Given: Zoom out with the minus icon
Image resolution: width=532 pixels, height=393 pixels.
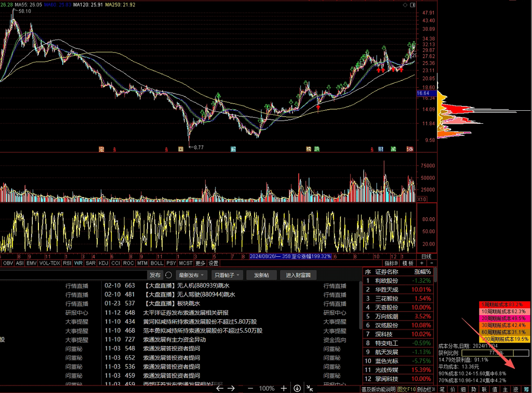Looking at the screenshot, I should 250,388.
